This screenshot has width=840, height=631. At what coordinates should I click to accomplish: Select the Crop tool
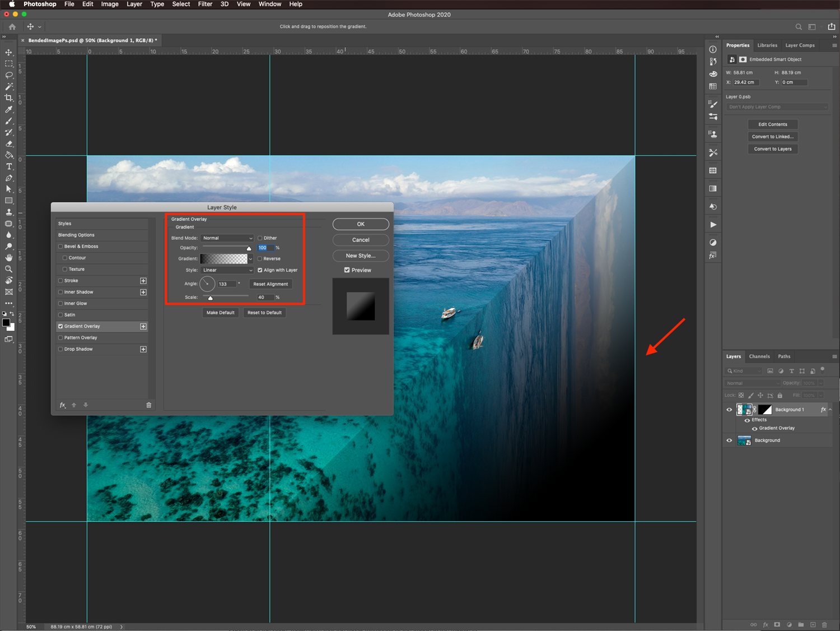[x=9, y=98]
